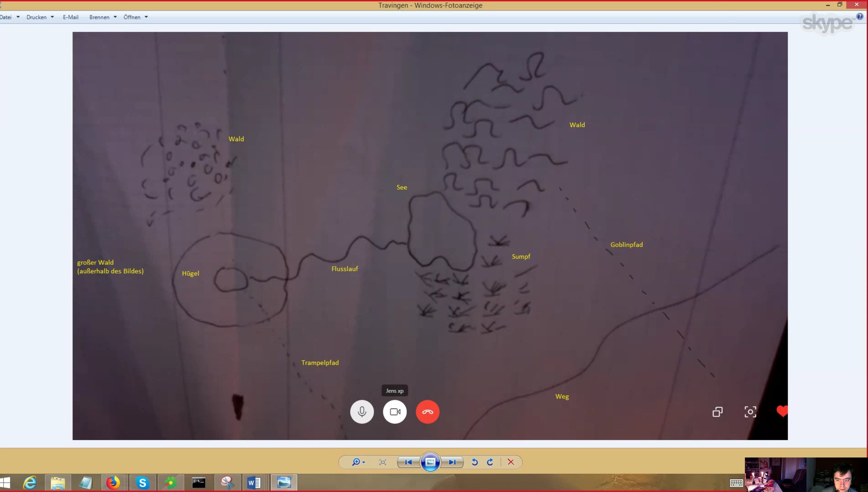The image size is (868, 492).
Task: Go to the previous photo
Action: [x=408, y=462]
